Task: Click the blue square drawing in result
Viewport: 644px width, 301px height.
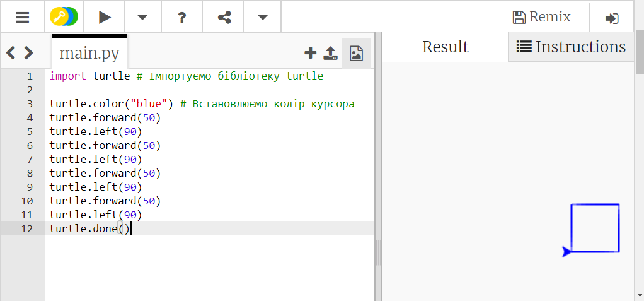Action: coord(595,228)
